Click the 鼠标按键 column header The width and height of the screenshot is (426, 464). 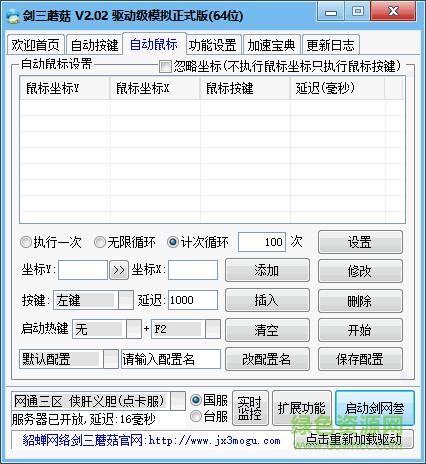tap(245, 88)
